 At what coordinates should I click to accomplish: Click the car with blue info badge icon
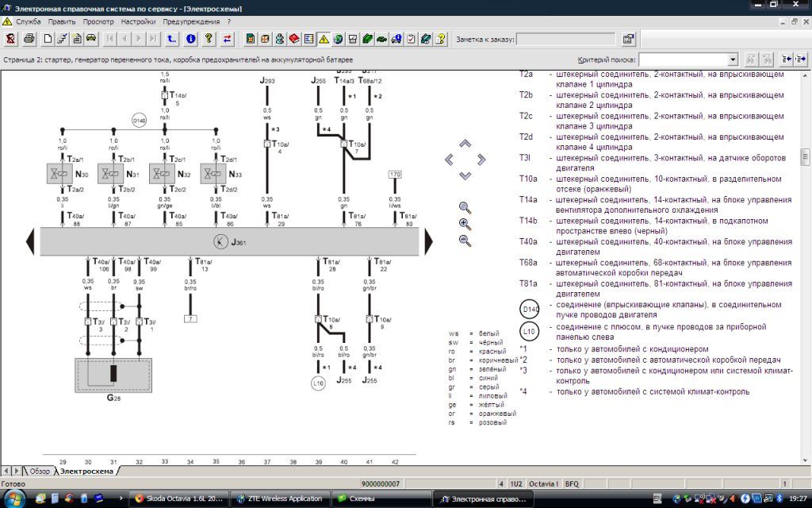pyautogui.click(x=396, y=39)
